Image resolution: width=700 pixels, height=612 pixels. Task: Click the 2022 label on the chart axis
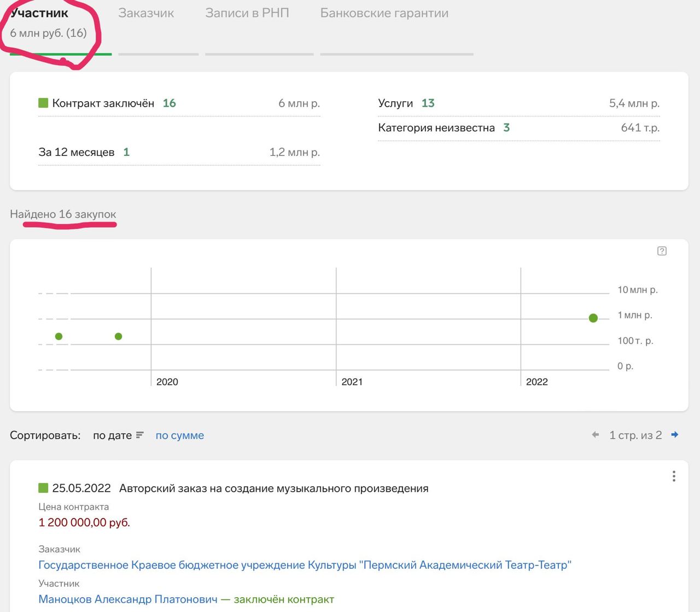pyautogui.click(x=537, y=382)
